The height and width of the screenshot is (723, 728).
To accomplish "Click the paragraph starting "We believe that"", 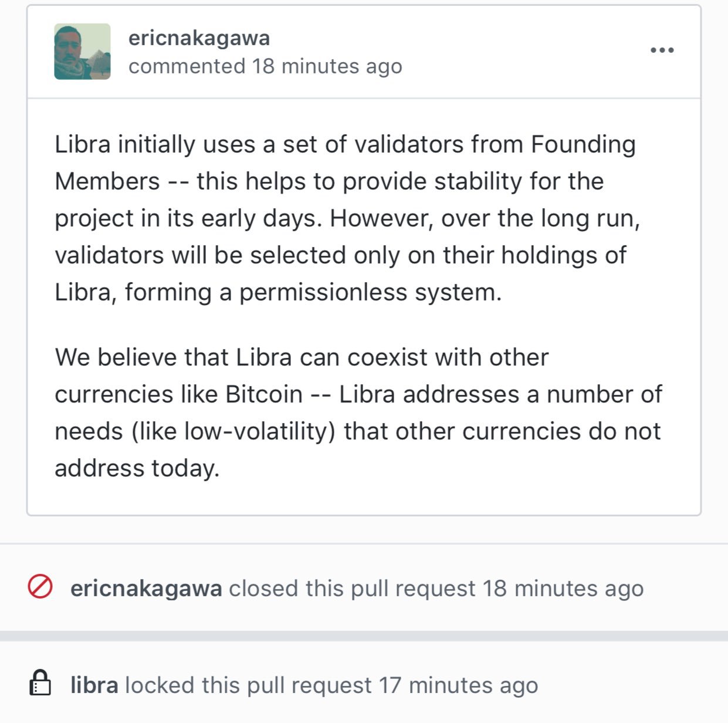I will [x=358, y=412].
